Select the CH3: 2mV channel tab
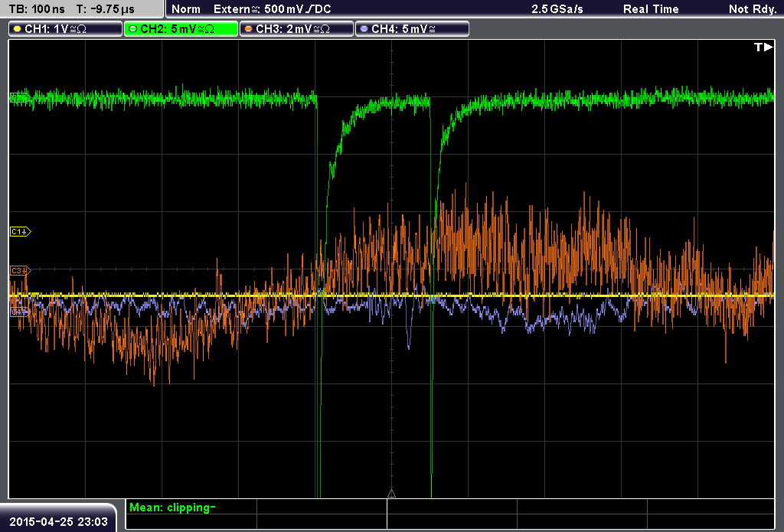 tap(296, 29)
